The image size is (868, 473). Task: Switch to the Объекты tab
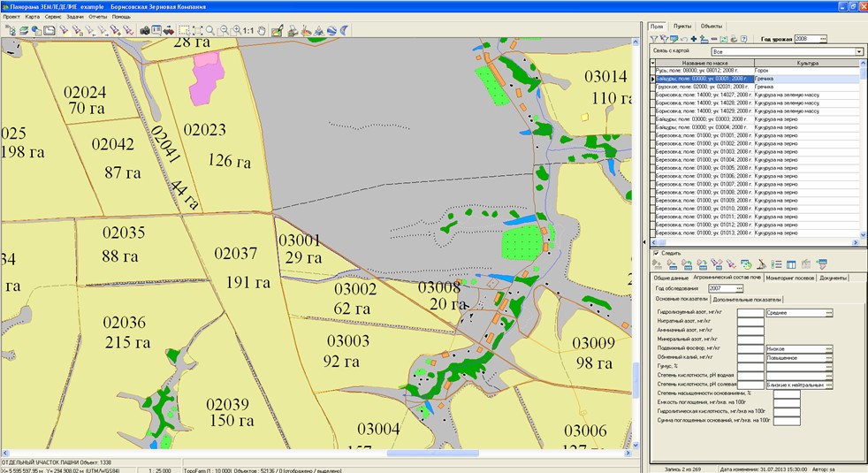(711, 26)
